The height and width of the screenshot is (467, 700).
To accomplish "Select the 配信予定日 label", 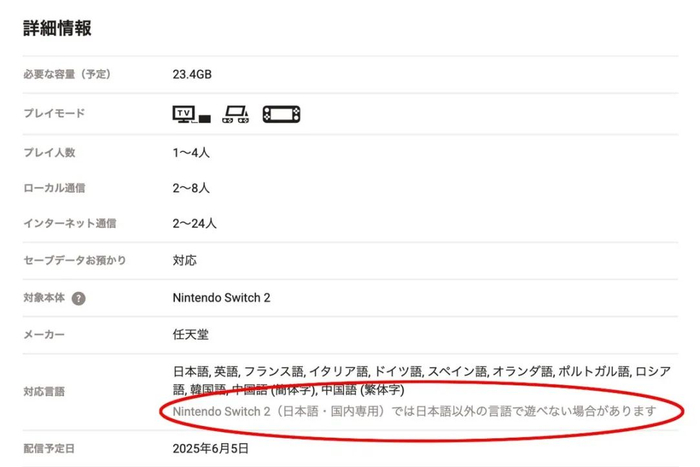I will 49,449.
